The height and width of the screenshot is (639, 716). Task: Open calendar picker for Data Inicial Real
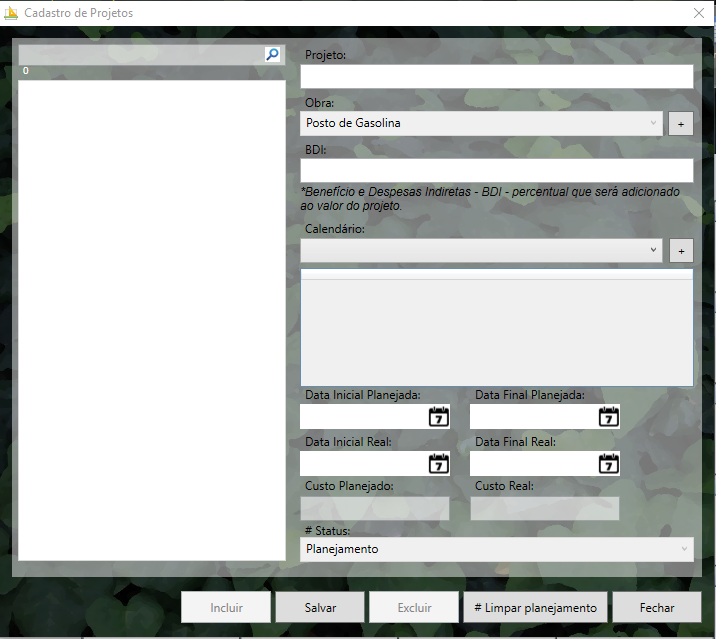tap(439, 464)
